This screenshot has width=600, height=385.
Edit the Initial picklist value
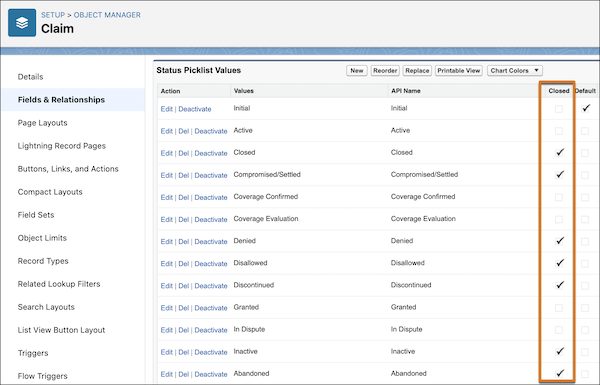coord(166,109)
